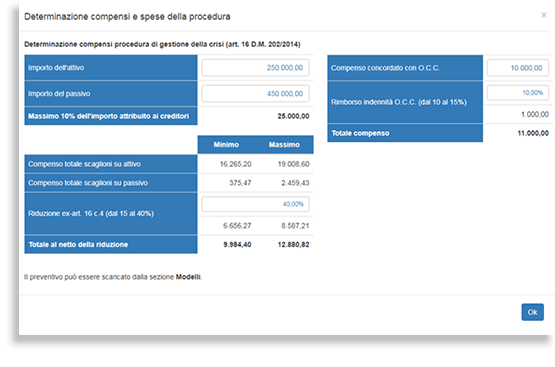Click the Massimo column header
The width and height of the screenshot is (555, 367).
[284, 144]
